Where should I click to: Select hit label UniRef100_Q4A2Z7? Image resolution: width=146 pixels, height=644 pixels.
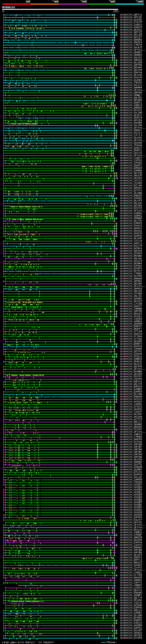pyautogui.click(x=131, y=306)
